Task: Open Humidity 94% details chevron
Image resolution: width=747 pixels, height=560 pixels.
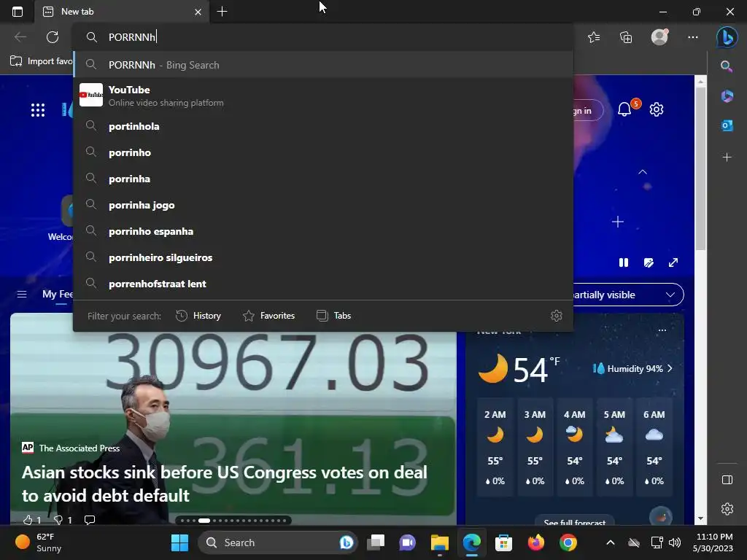Action: coord(670,368)
